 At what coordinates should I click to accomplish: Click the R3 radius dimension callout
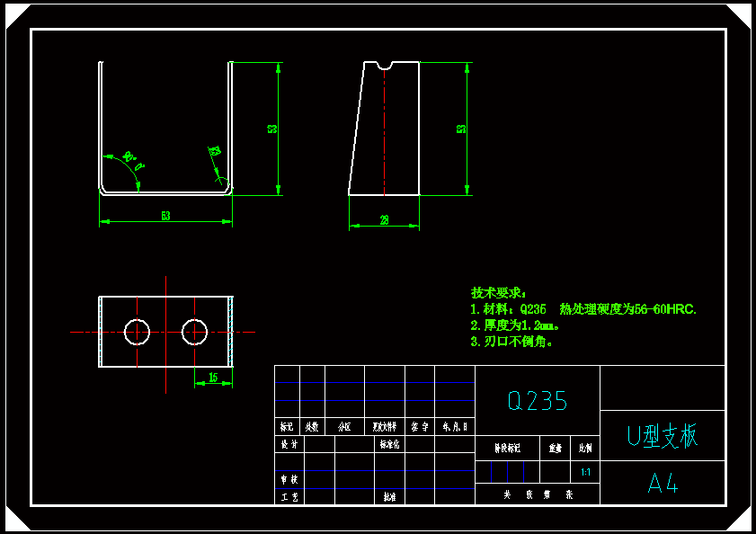click(x=215, y=149)
